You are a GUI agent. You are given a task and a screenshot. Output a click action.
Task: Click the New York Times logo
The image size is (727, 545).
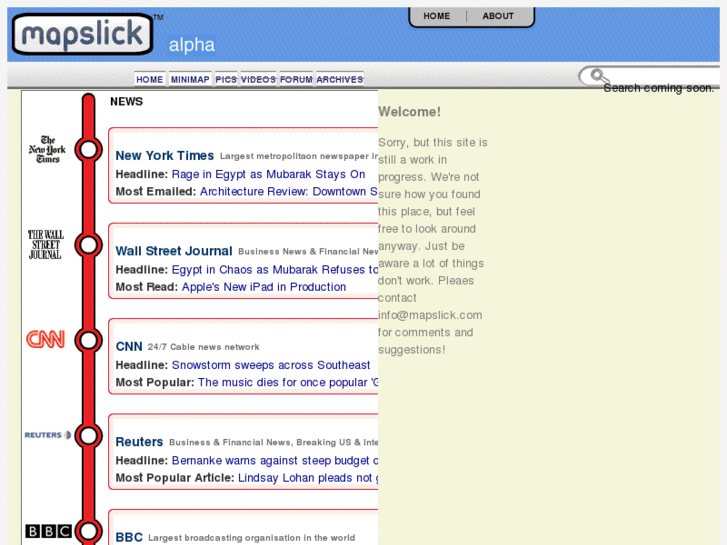pos(47,149)
